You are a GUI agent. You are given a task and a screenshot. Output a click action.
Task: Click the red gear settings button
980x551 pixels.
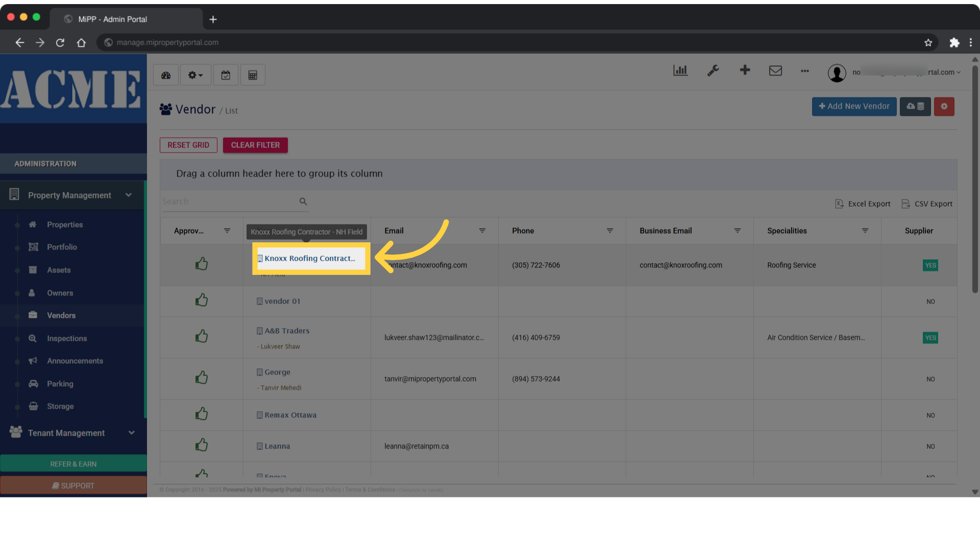944,106
